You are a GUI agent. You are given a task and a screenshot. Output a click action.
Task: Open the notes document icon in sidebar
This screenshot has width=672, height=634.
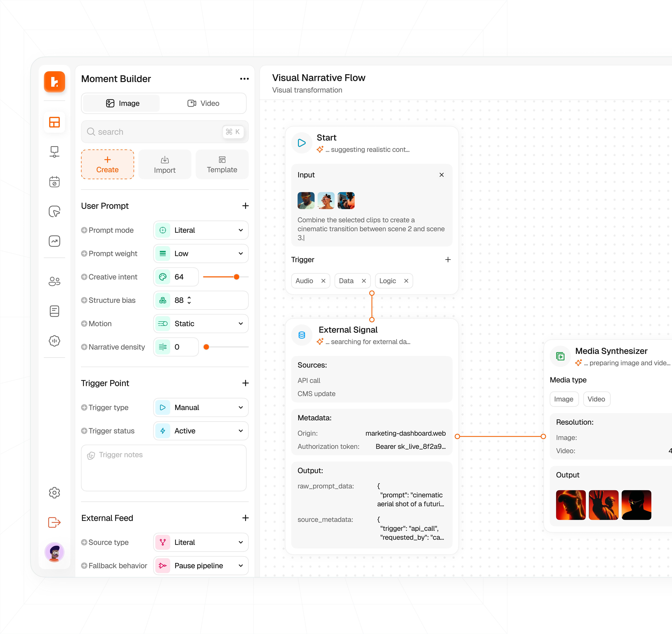[x=54, y=311]
